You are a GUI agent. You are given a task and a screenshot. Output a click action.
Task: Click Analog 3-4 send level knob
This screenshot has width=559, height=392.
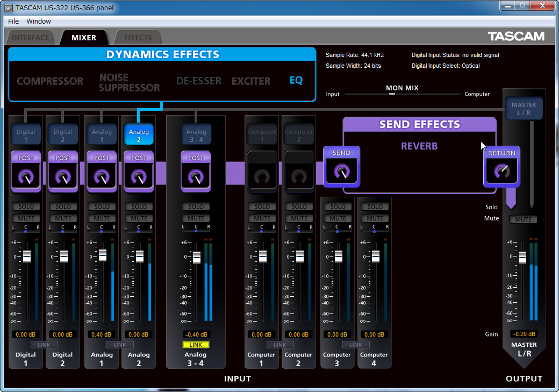coord(196,176)
